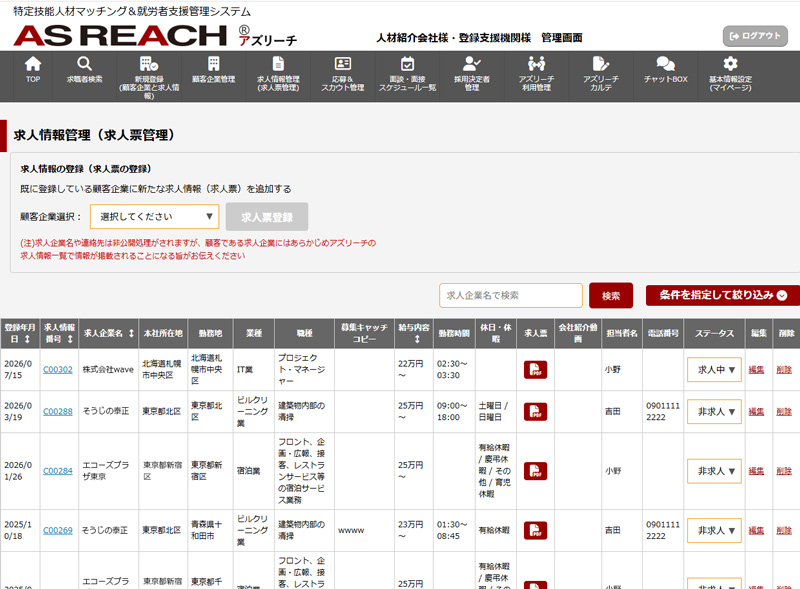Click 削除 link for C00302 row
Screen dimensions: 800x589
(784, 370)
